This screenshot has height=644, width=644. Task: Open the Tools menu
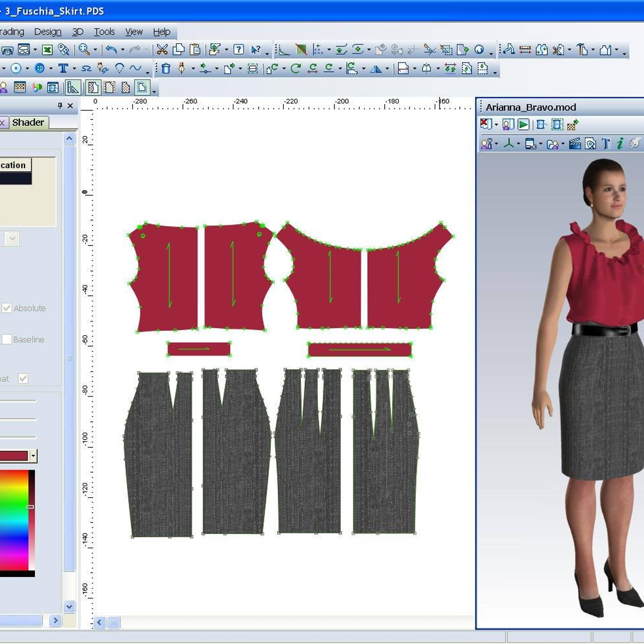pyautogui.click(x=104, y=32)
